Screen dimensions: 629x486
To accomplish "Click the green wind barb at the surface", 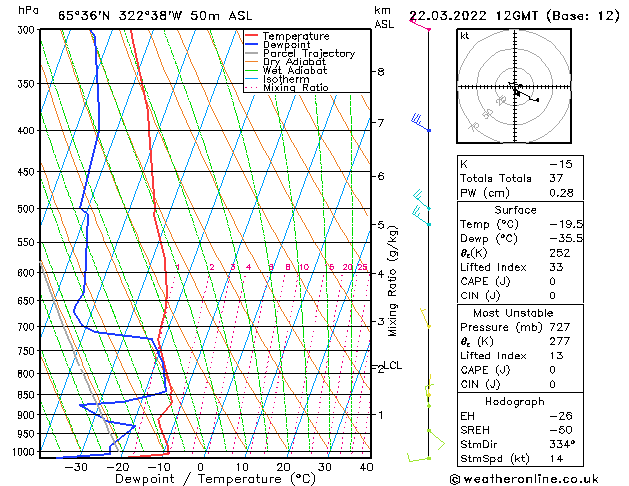I will click(419, 458).
